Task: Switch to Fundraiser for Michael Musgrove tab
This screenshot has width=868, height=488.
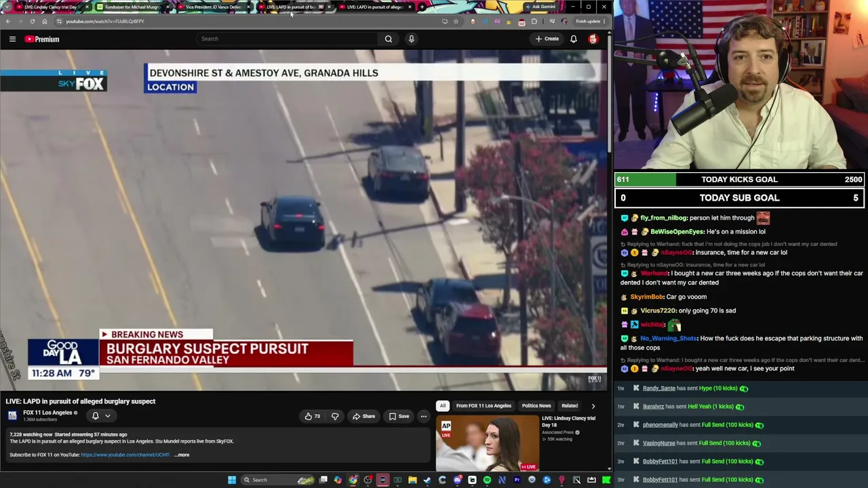Action: (x=132, y=7)
